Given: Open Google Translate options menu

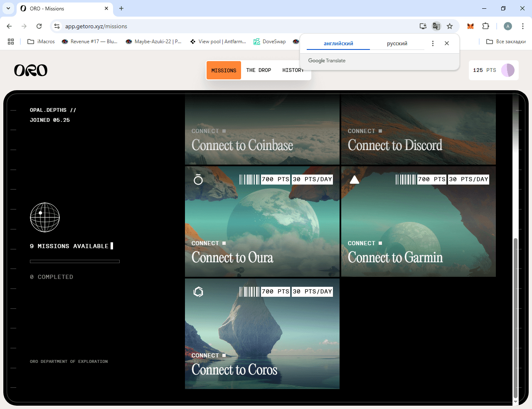Looking at the screenshot, I should 433,43.
